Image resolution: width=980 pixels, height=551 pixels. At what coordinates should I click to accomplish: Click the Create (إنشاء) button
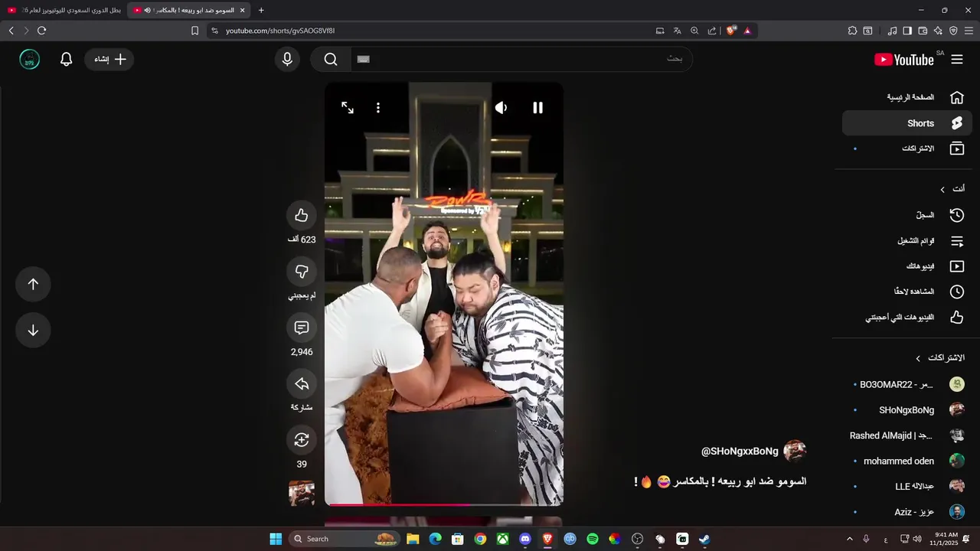coord(109,60)
